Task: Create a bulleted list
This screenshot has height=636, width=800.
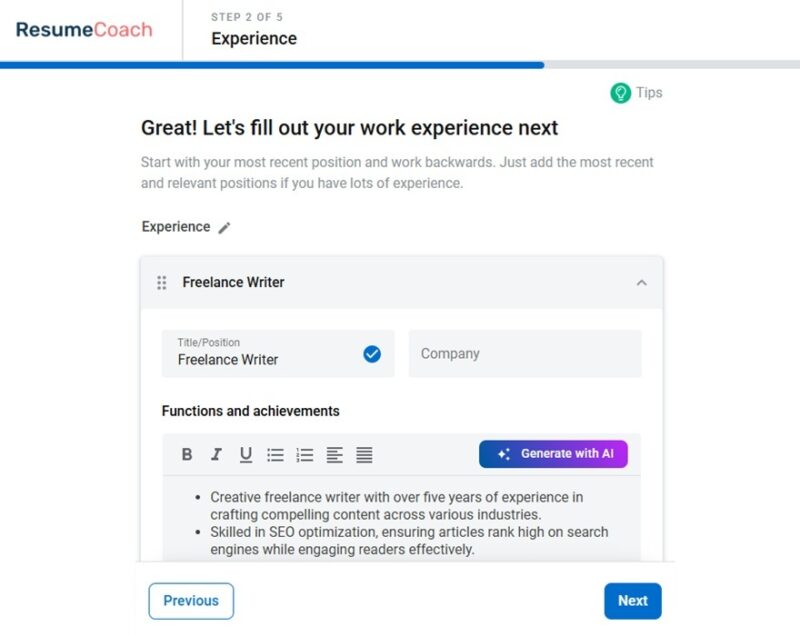Action: click(275, 454)
